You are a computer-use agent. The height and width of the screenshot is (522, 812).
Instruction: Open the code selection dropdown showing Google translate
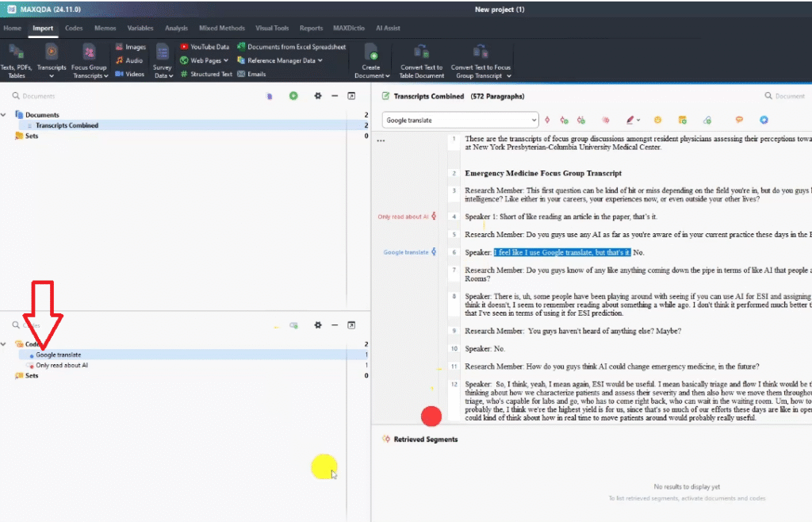pyautogui.click(x=460, y=120)
